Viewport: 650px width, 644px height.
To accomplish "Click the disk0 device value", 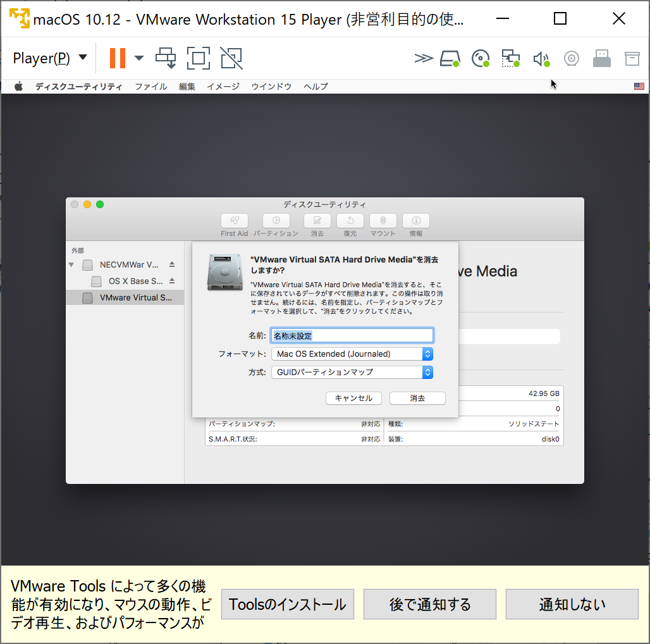I will pyautogui.click(x=551, y=439).
